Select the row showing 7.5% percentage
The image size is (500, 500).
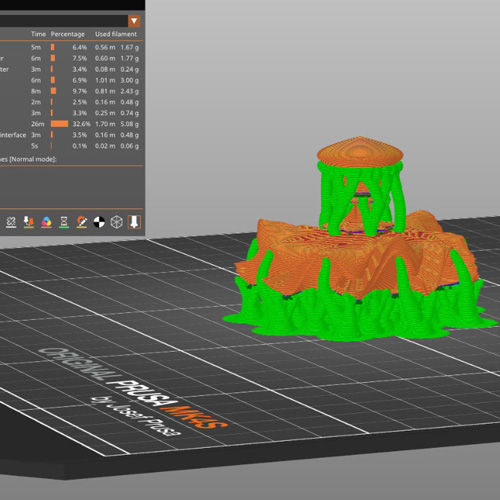(x=72, y=58)
